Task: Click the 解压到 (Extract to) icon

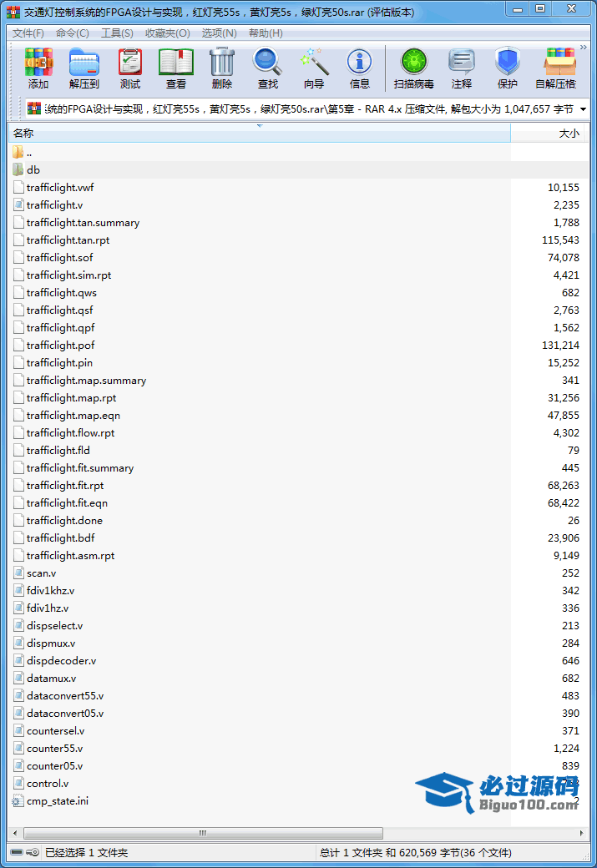Action: point(83,68)
